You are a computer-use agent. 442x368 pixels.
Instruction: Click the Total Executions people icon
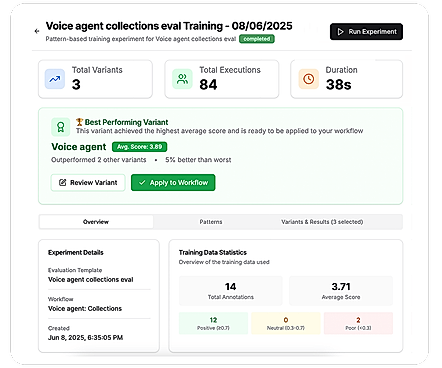tap(182, 79)
